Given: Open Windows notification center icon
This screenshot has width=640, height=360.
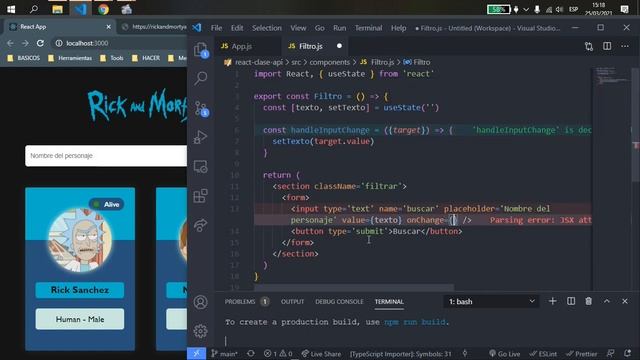Looking at the screenshot, I should click(x=624, y=9).
